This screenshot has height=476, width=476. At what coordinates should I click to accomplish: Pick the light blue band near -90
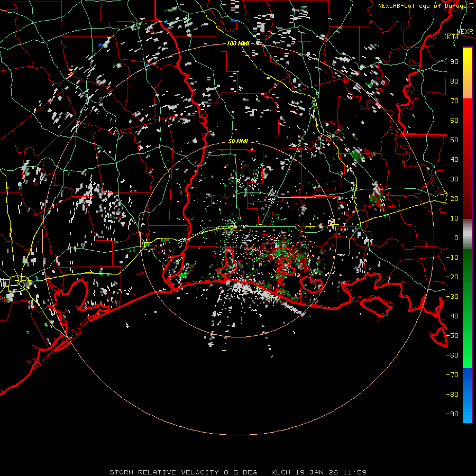coord(467,413)
